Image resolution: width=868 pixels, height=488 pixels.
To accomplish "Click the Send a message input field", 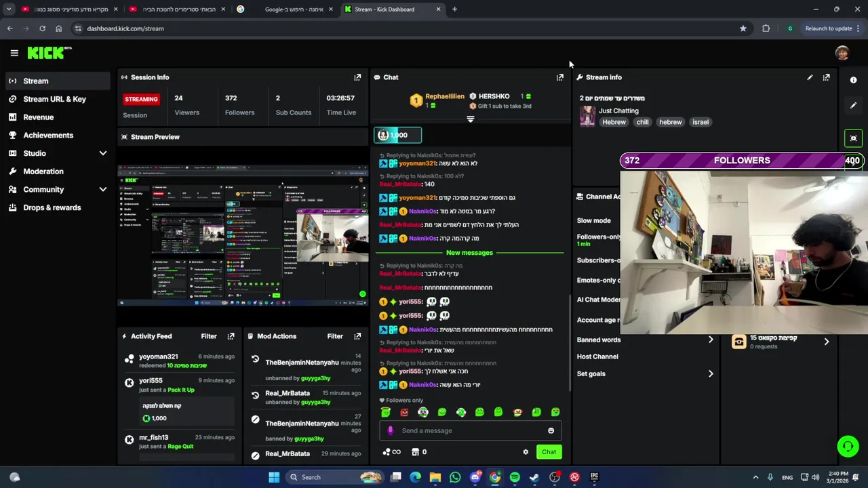I will 471,430.
